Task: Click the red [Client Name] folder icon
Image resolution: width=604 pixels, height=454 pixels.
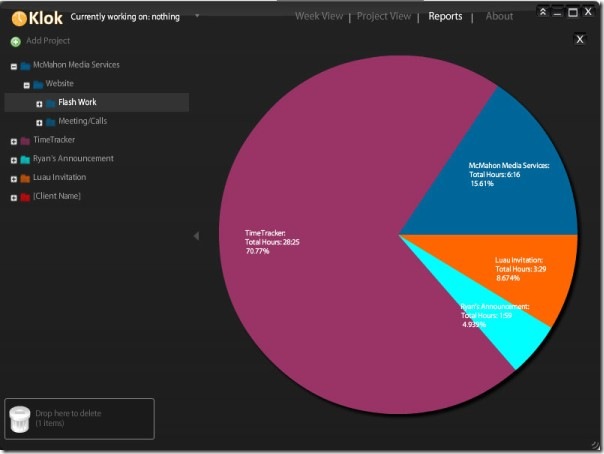Action: click(25, 197)
